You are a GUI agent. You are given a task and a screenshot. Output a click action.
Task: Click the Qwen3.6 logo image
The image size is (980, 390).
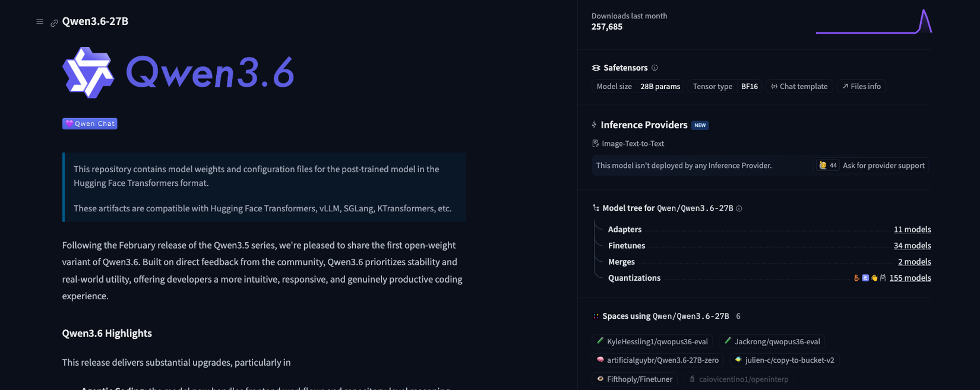click(x=178, y=72)
